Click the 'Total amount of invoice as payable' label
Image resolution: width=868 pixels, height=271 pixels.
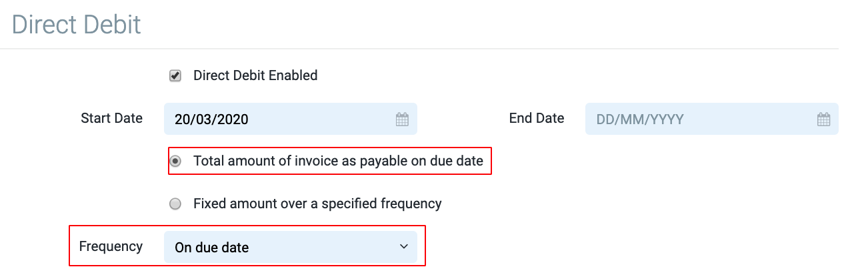[x=338, y=161]
